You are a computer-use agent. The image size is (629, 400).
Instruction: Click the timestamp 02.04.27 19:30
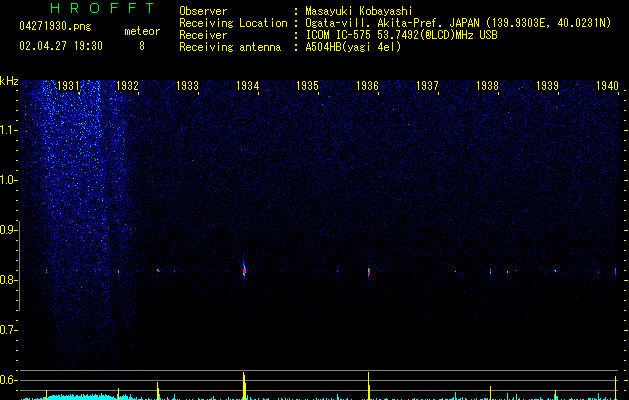tap(61, 46)
